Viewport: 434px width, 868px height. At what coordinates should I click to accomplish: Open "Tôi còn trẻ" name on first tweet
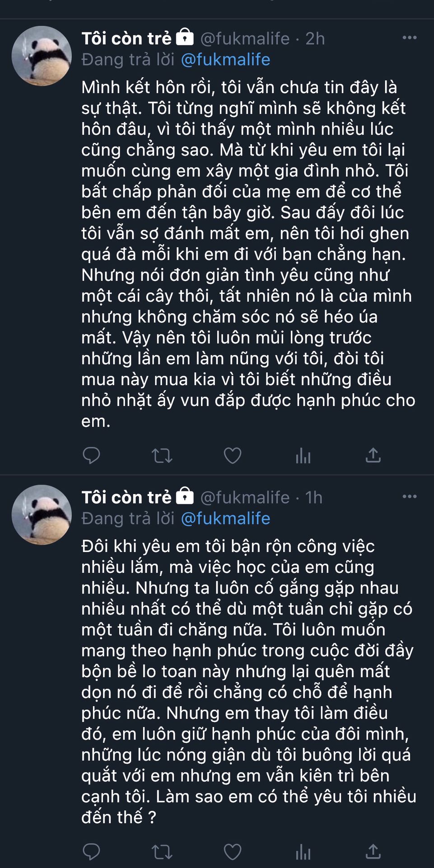point(126,38)
